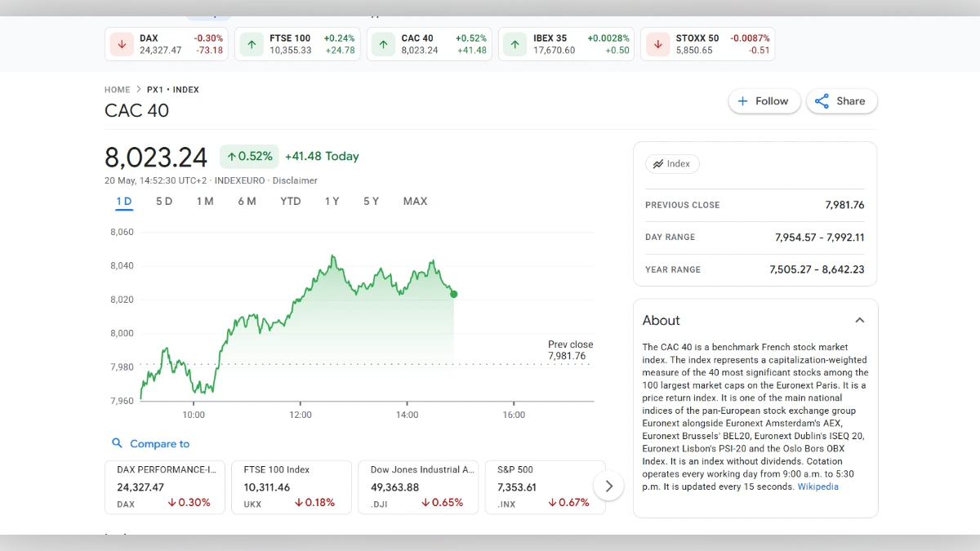Select the 1Y chart range
The width and height of the screenshot is (980, 551).
pos(332,202)
